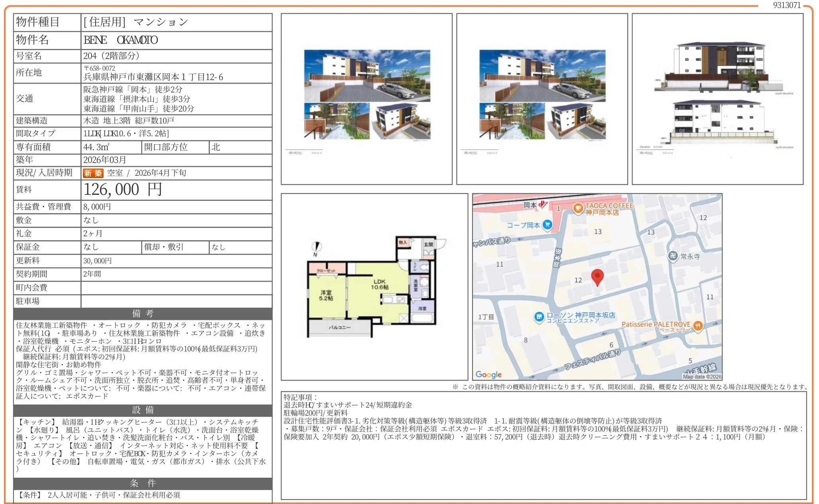Viewport: 819px width, 504px height.
Task: Click the 常永寺 temple map icon
Action: tap(673, 256)
